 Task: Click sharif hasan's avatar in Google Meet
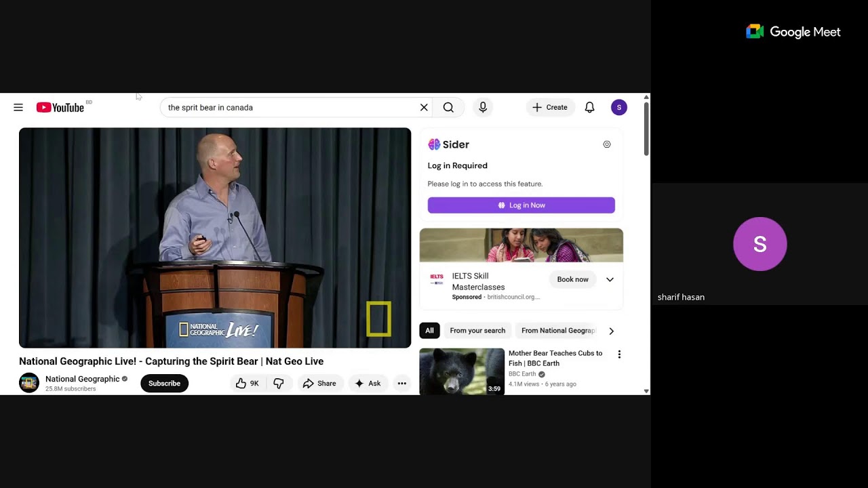(760, 244)
